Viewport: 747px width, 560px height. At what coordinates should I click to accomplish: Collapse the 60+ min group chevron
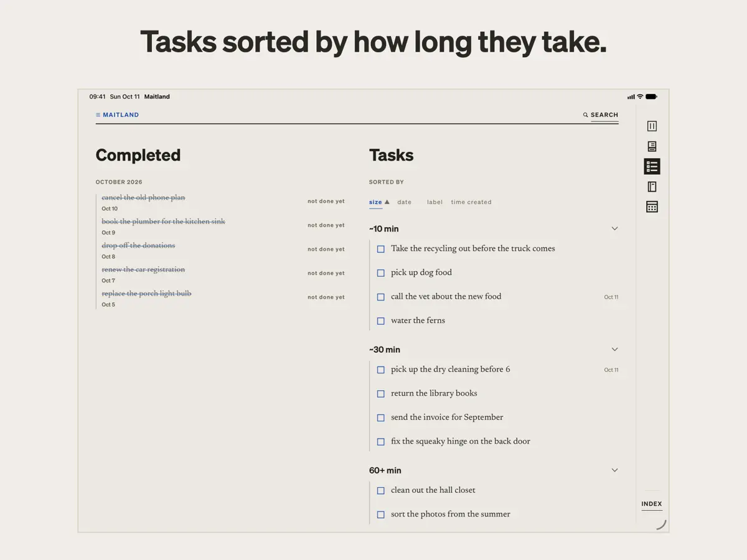point(614,470)
